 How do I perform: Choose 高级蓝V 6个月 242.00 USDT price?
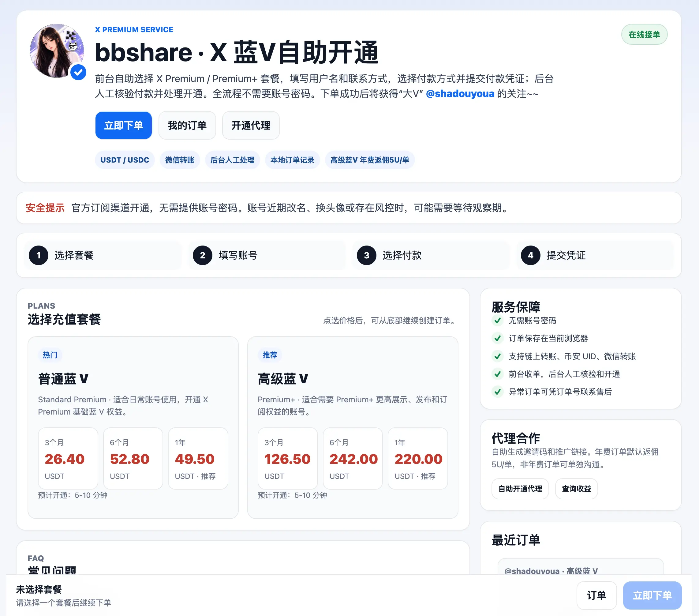click(353, 458)
